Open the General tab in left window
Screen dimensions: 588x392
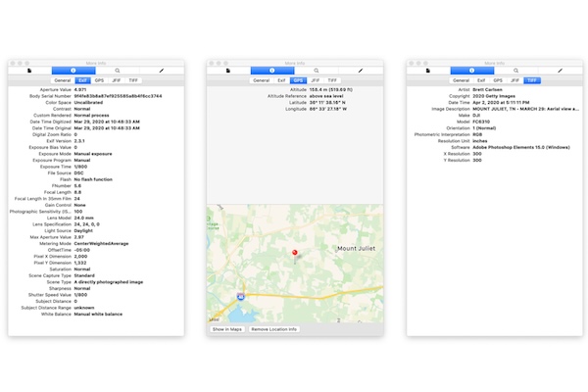click(63, 80)
